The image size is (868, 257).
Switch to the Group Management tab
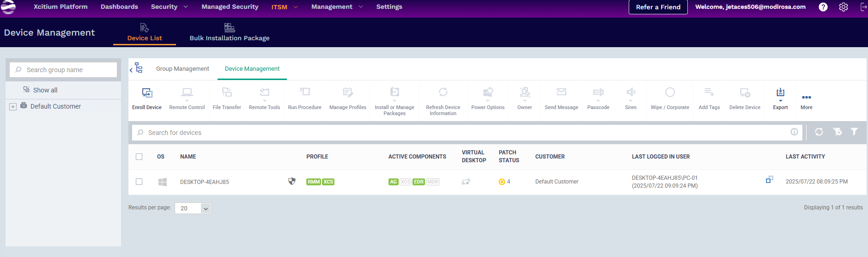tap(182, 69)
